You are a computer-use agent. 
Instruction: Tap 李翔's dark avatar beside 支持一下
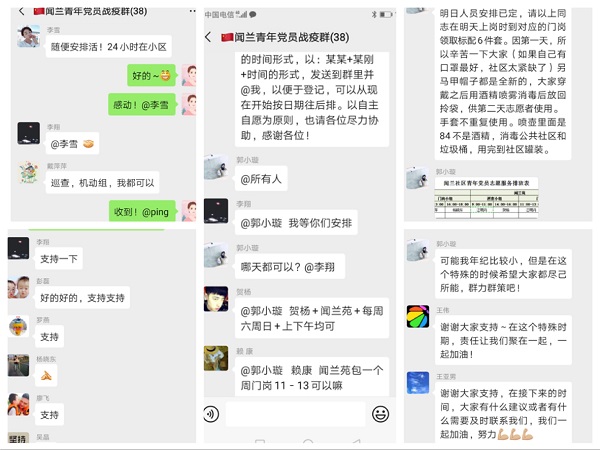pyautogui.click(x=18, y=248)
